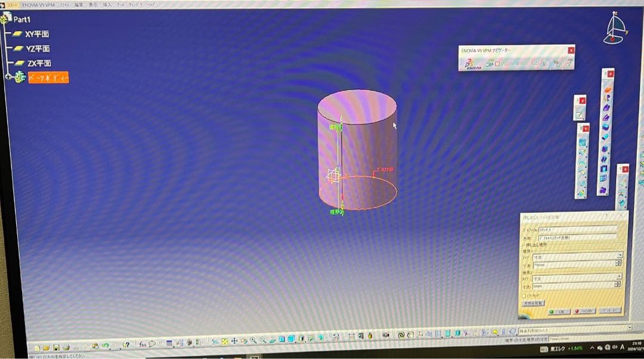The image size is (644, 359).
Task: Enable the mirrored extent checkbox in the pad dialog
Action: point(525,296)
